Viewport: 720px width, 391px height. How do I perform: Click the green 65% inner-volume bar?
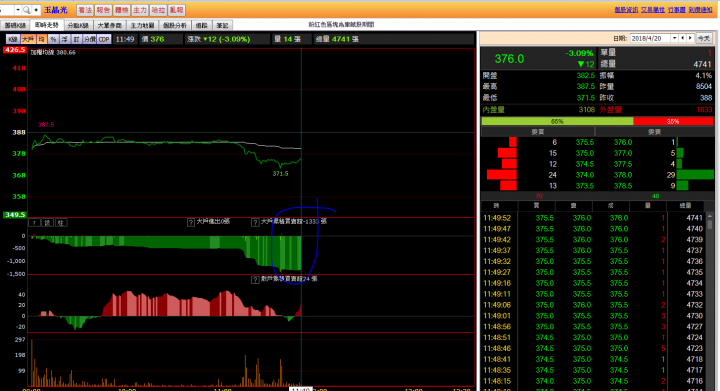click(x=557, y=121)
